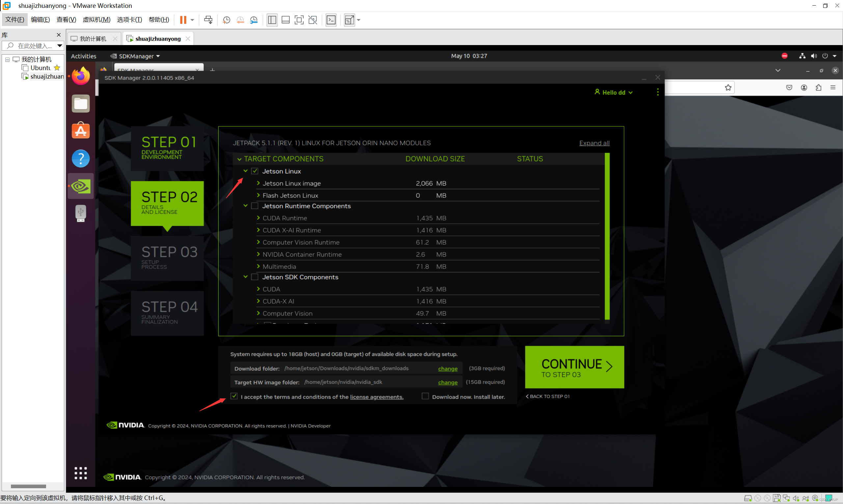
Task: Launch Files from the dock
Action: click(x=81, y=104)
